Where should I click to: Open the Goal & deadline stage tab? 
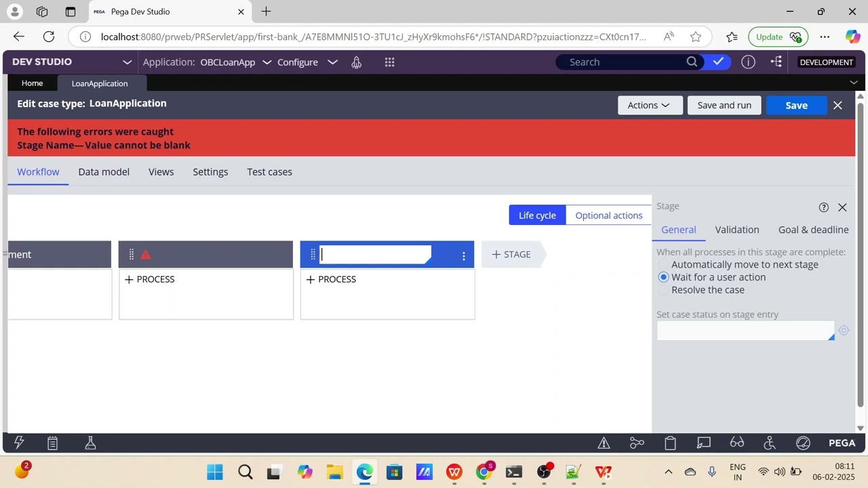tap(814, 230)
